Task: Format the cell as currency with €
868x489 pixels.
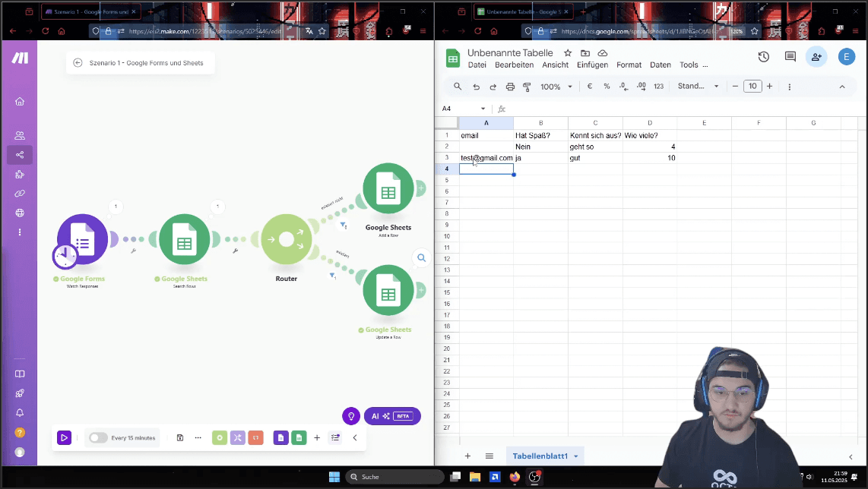Action: coord(590,87)
